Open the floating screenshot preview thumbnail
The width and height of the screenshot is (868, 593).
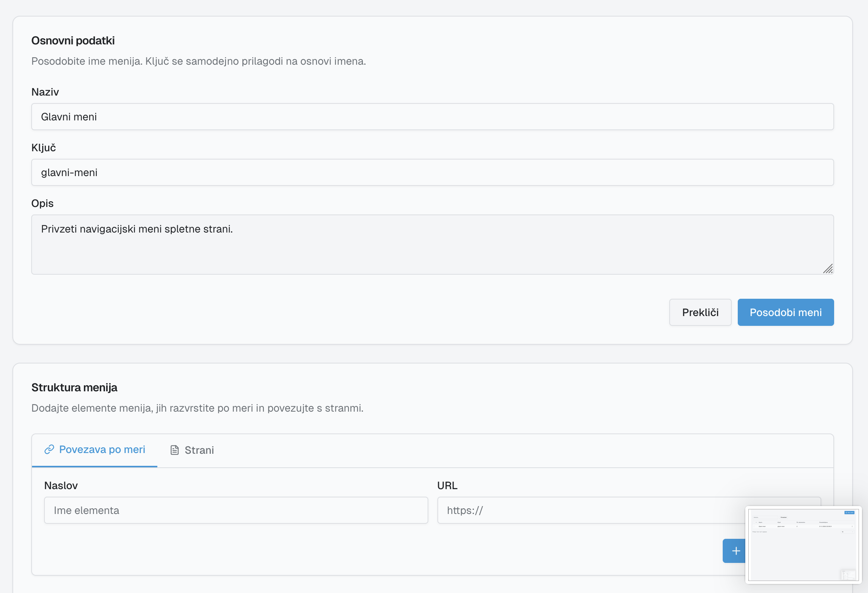click(803, 544)
